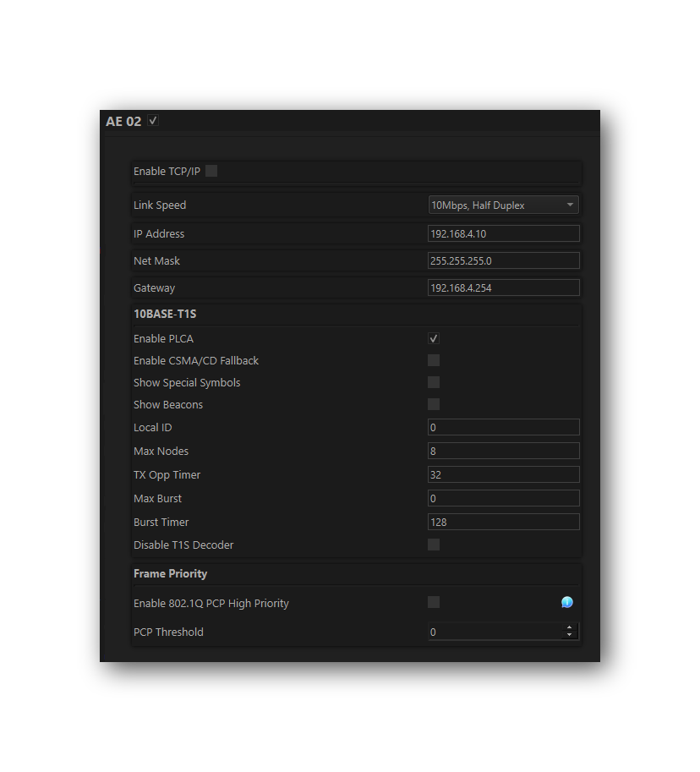Increase PCP Threshold with up arrow
The height and width of the screenshot is (772, 700).
pyautogui.click(x=570, y=627)
